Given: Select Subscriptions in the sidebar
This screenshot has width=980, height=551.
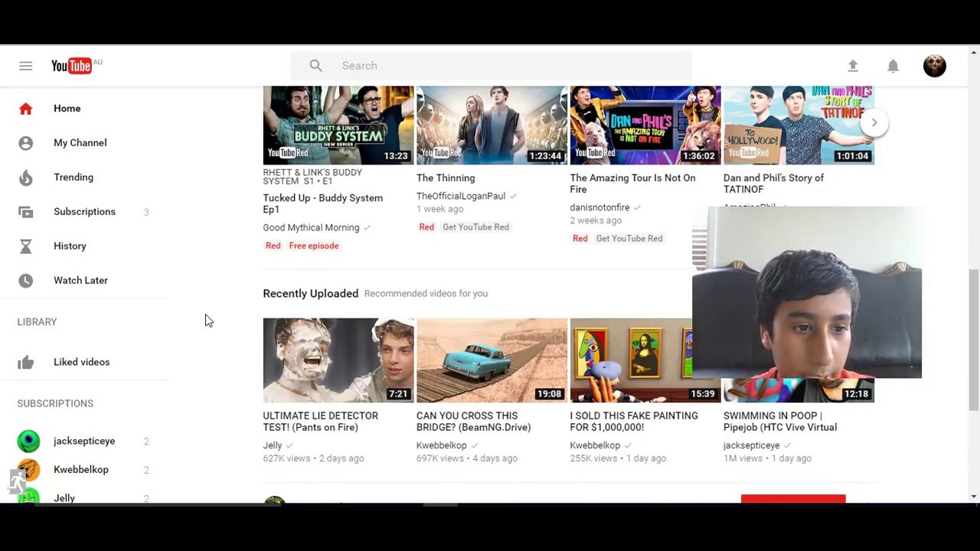Looking at the screenshot, I should pos(84,212).
